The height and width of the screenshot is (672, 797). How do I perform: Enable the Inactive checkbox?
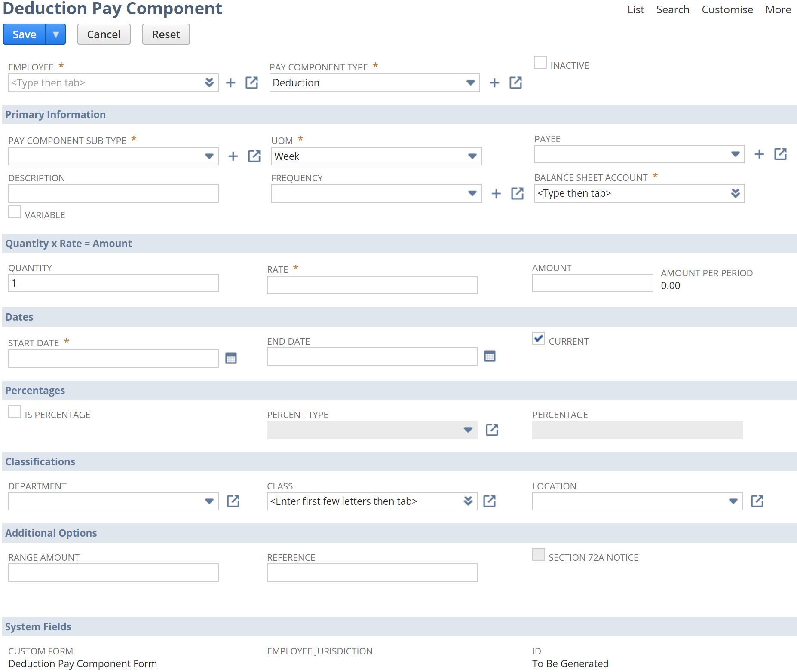(x=540, y=62)
